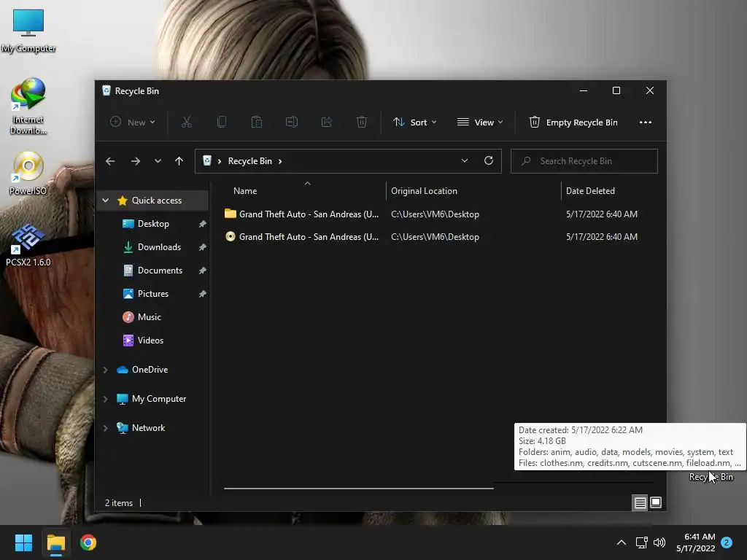Screen dimensions: 747x560
Task: Select Internet Download Manager desktop icon
Action: [28, 106]
